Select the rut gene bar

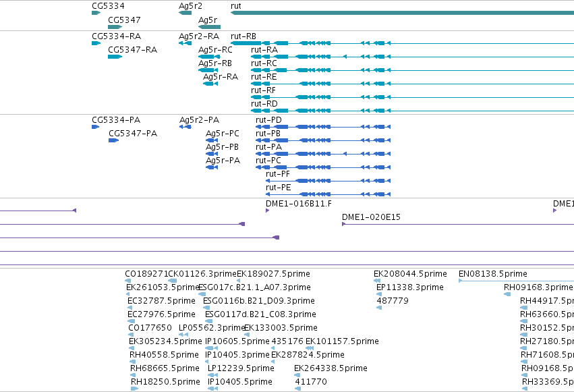[402, 13]
